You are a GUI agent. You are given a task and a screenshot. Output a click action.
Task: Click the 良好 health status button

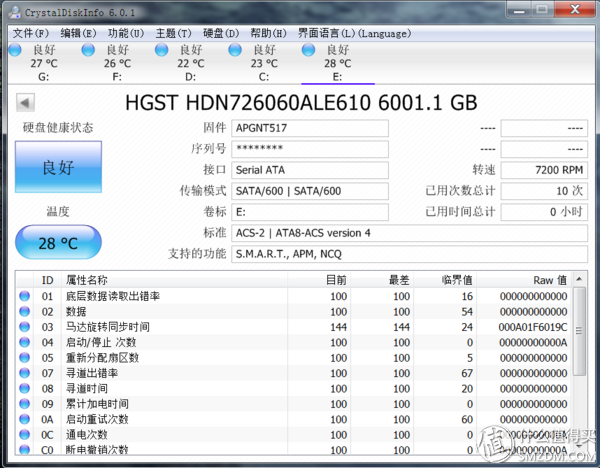point(58,167)
